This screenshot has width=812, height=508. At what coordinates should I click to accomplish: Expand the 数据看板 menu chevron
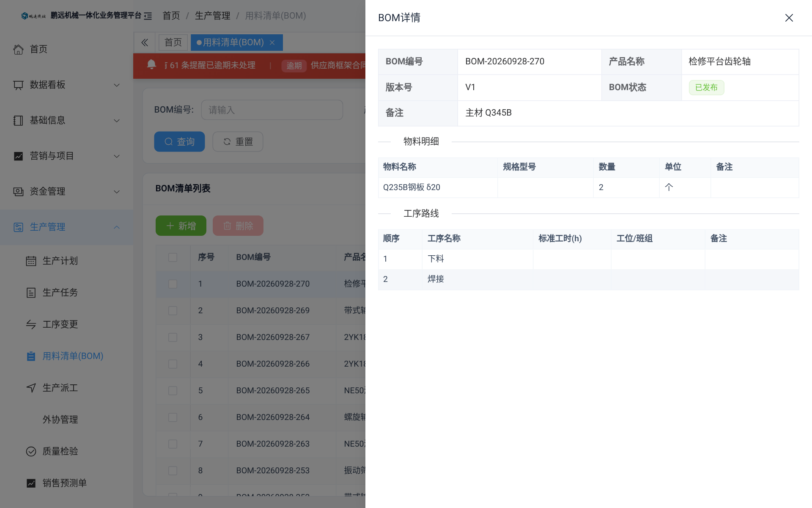point(117,85)
